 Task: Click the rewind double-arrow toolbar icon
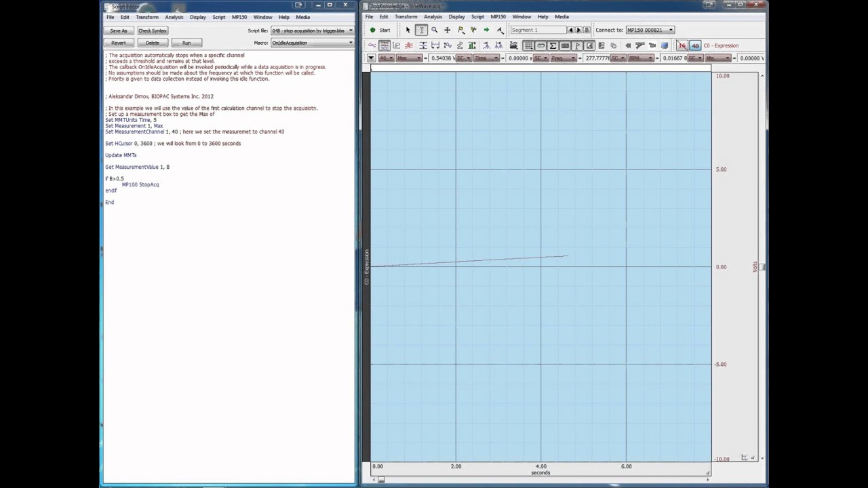(x=628, y=45)
